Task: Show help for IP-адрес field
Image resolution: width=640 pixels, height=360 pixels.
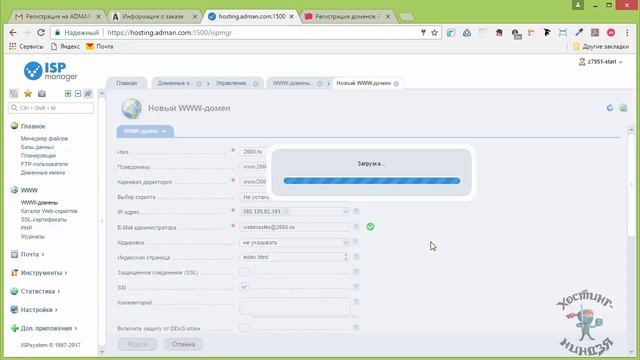Action: coord(356,211)
